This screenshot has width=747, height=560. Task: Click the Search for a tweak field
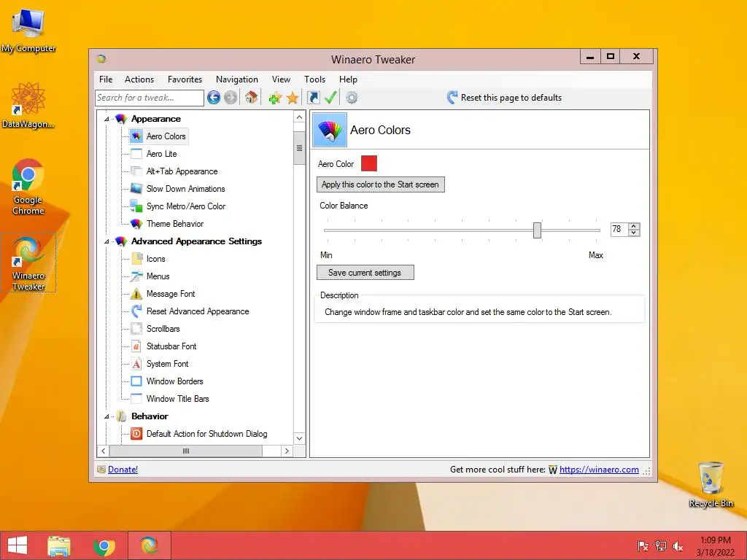click(x=150, y=98)
